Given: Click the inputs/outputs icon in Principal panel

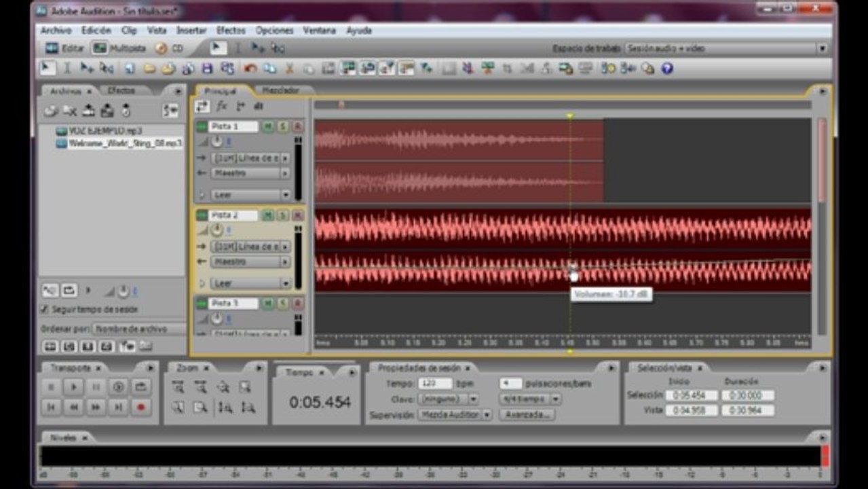Looking at the screenshot, I should click(202, 106).
